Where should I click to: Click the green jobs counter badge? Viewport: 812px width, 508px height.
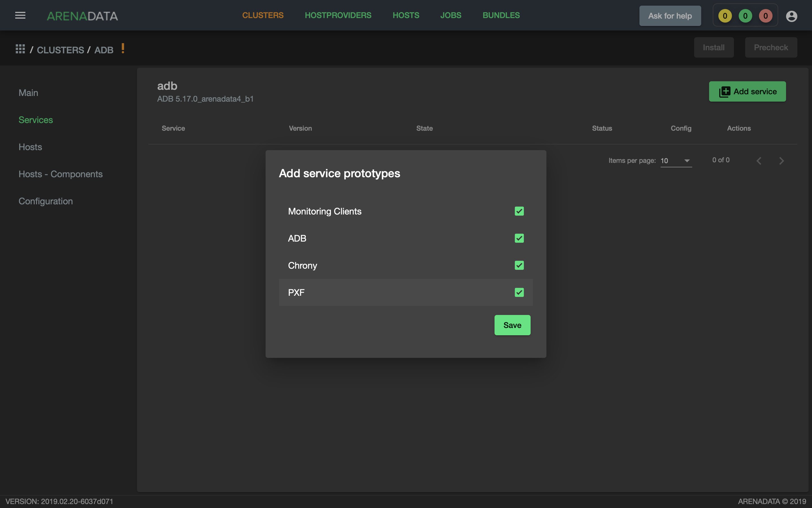click(745, 16)
